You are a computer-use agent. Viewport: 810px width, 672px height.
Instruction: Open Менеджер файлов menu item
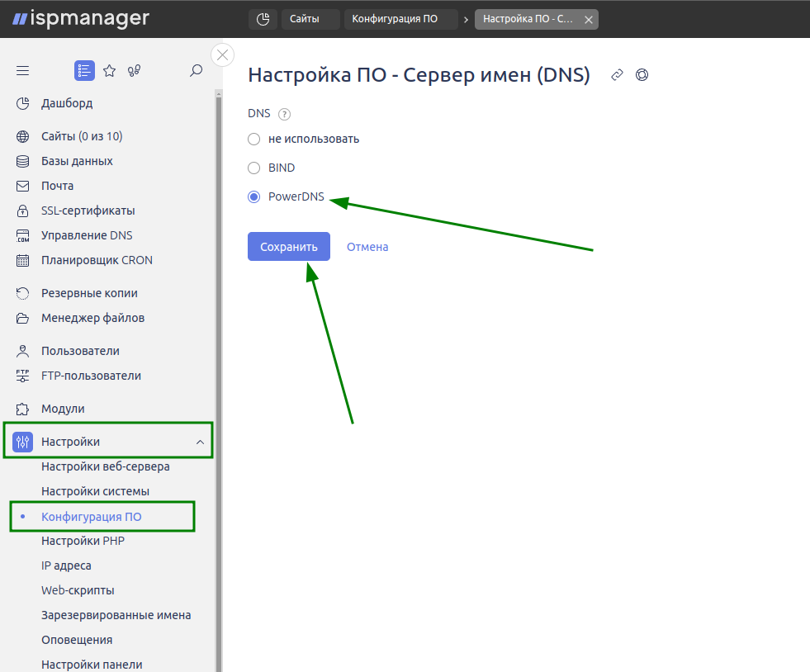click(x=93, y=318)
